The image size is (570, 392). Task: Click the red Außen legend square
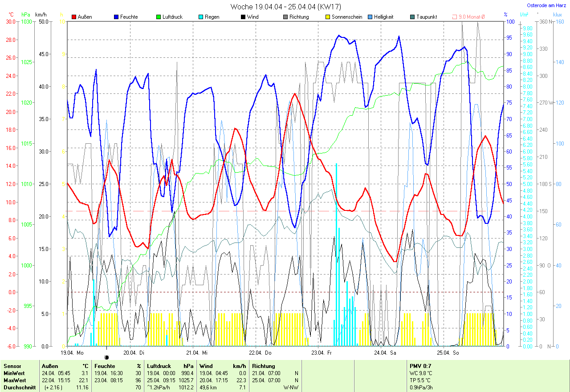pos(74,17)
